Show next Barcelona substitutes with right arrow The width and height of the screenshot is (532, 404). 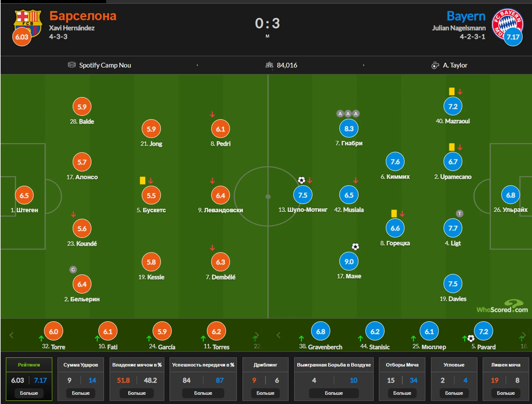coord(257,335)
